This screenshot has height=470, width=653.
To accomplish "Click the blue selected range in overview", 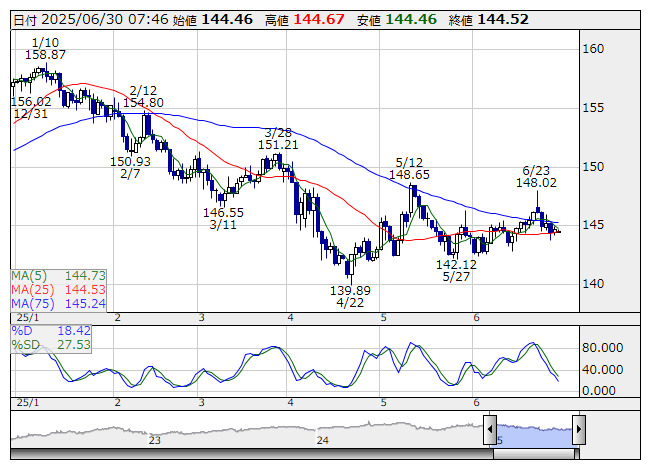I will click(x=535, y=431).
